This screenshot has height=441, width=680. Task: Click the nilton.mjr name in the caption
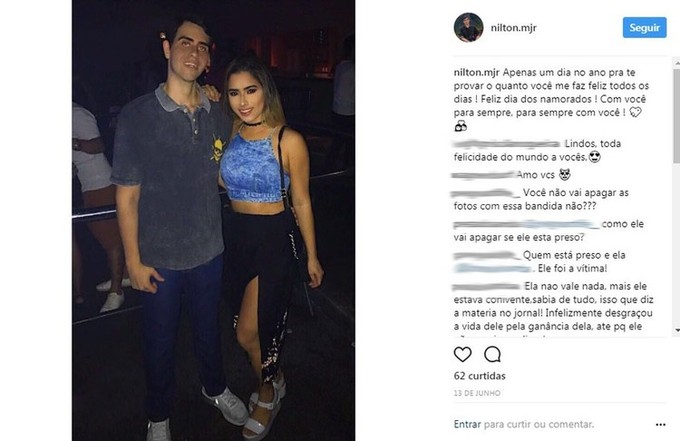pyautogui.click(x=476, y=72)
